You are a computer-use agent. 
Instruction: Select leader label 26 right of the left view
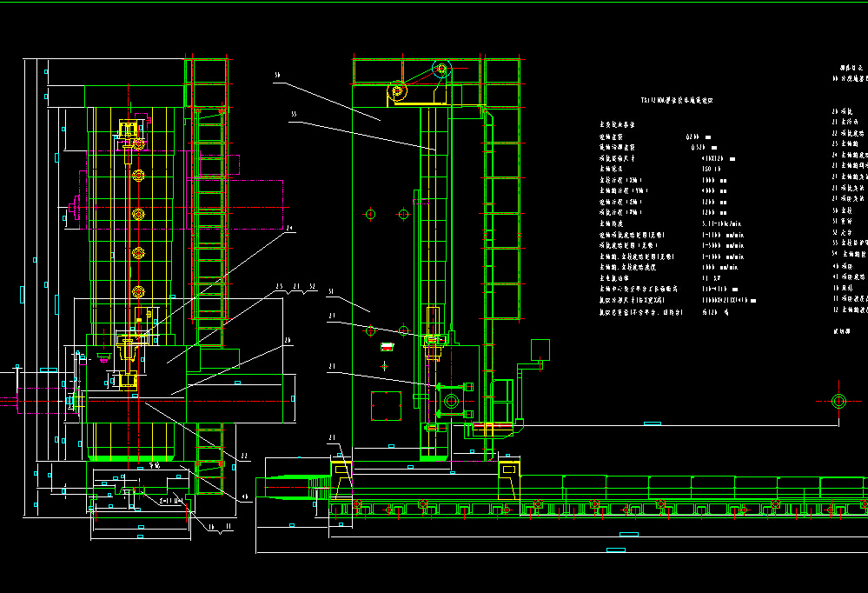pyautogui.click(x=288, y=340)
